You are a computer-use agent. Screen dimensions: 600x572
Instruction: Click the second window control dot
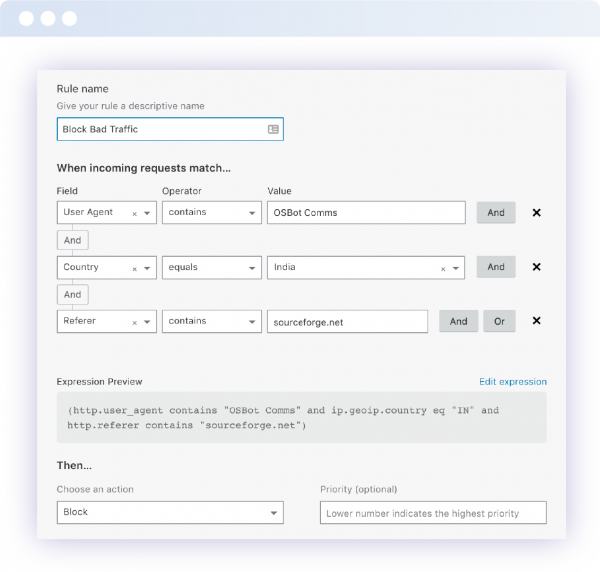tap(48, 18)
